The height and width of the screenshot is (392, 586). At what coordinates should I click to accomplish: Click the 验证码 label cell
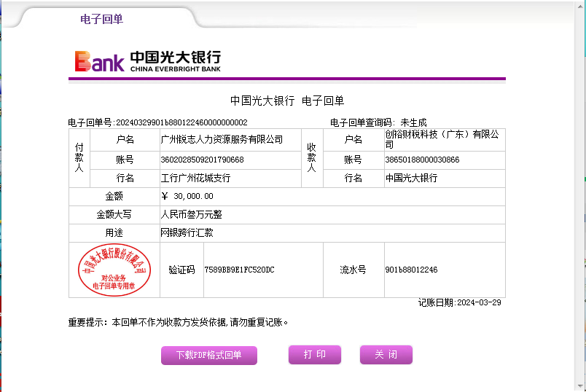[181, 270]
